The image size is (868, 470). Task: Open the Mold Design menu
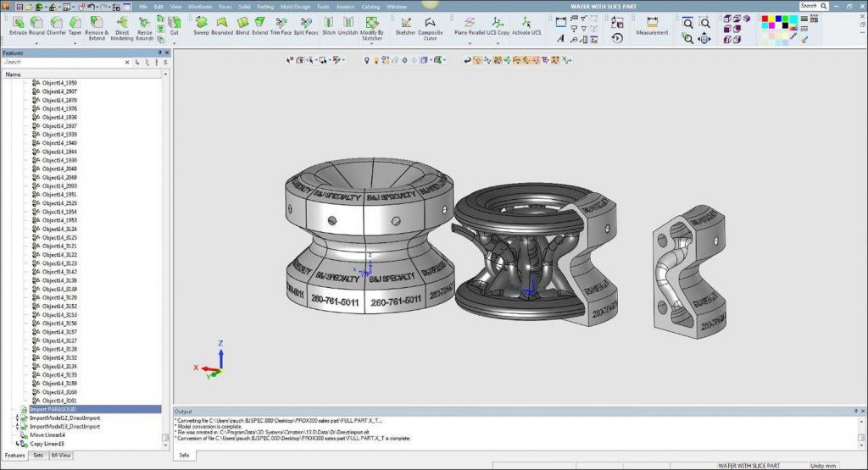(296, 7)
